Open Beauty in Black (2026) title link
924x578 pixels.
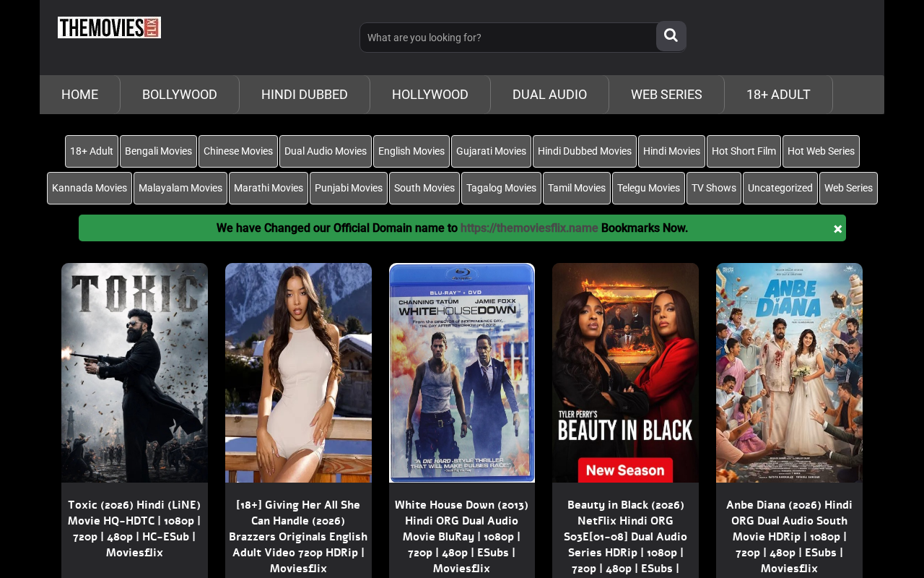(x=625, y=538)
